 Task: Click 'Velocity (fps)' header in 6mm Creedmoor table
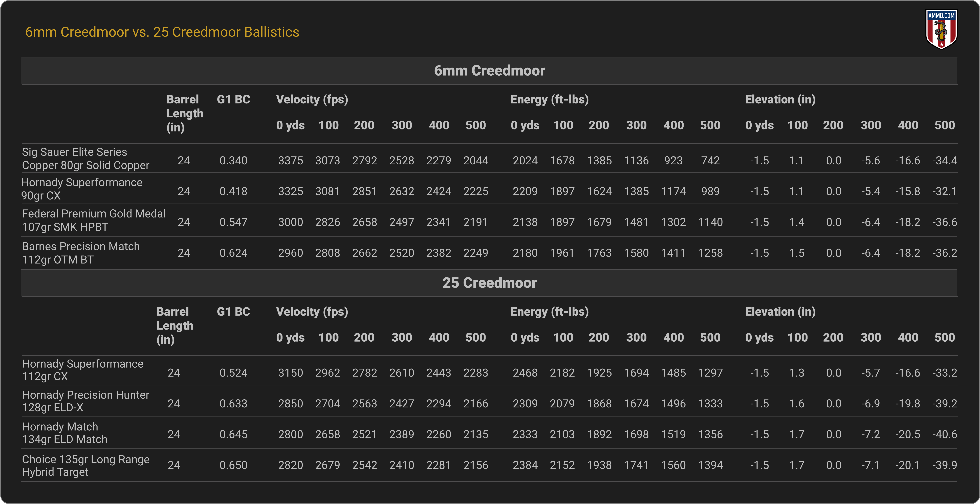pyautogui.click(x=312, y=100)
